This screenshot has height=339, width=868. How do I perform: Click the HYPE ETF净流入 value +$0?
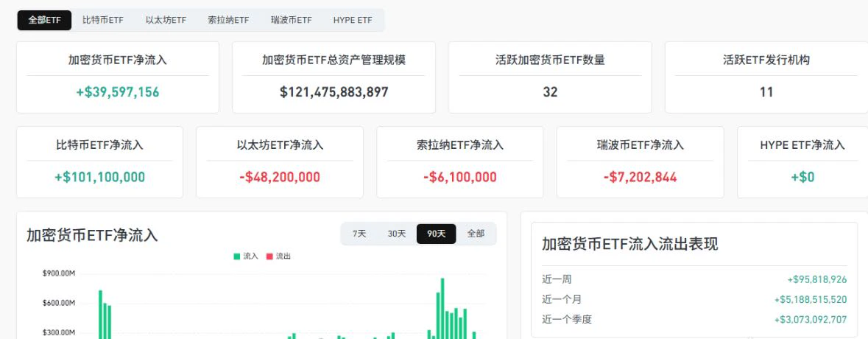click(x=802, y=178)
